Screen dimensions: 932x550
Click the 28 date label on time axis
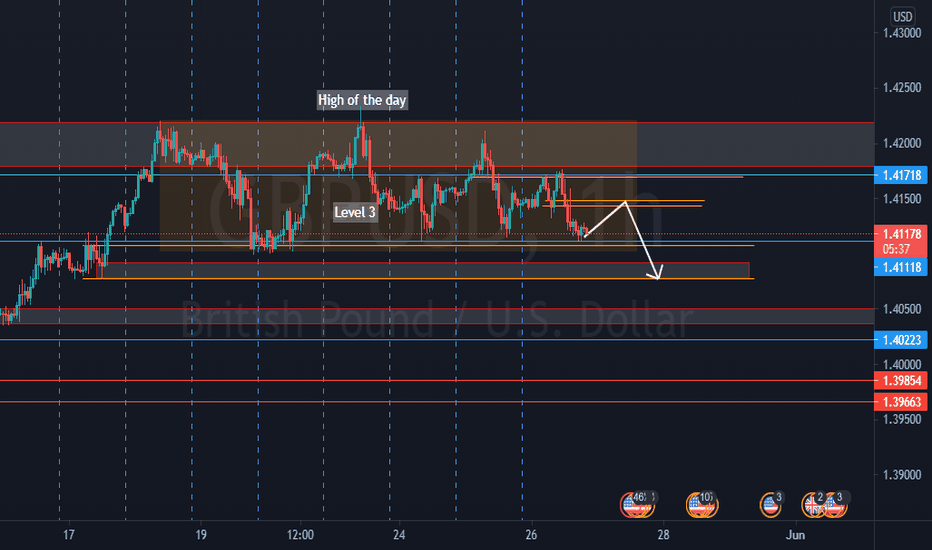pos(663,535)
